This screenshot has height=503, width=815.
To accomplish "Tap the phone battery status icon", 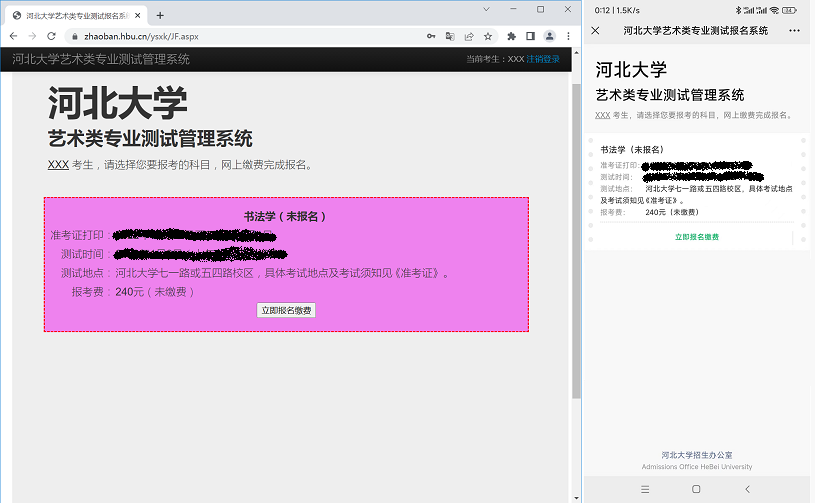I will pos(789,10).
